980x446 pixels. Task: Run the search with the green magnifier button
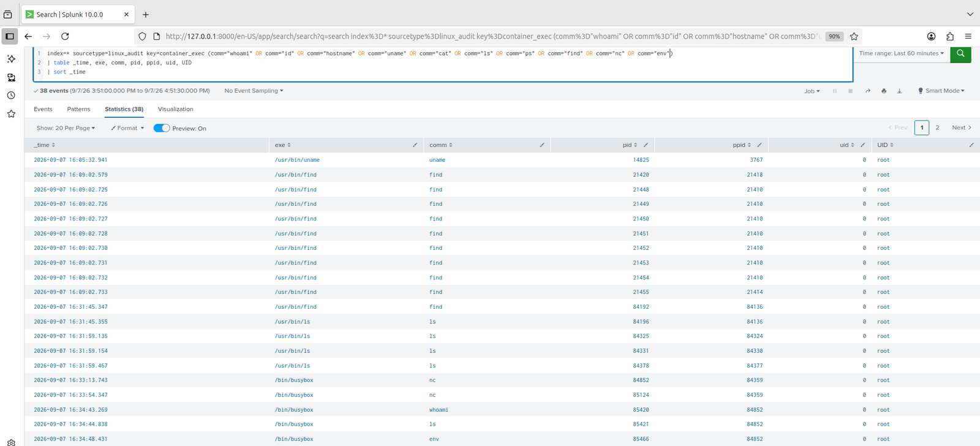pos(960,54)
